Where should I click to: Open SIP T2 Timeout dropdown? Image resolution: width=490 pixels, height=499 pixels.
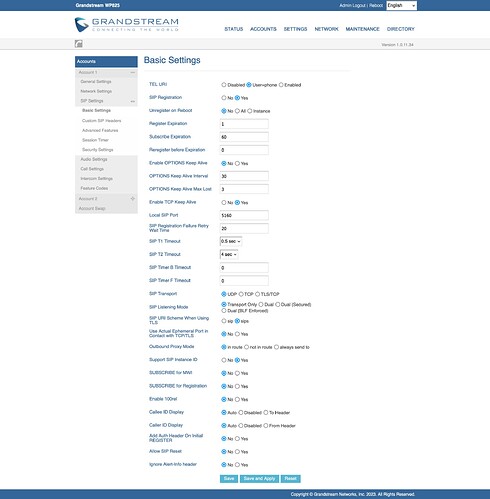tap(229, 254)
